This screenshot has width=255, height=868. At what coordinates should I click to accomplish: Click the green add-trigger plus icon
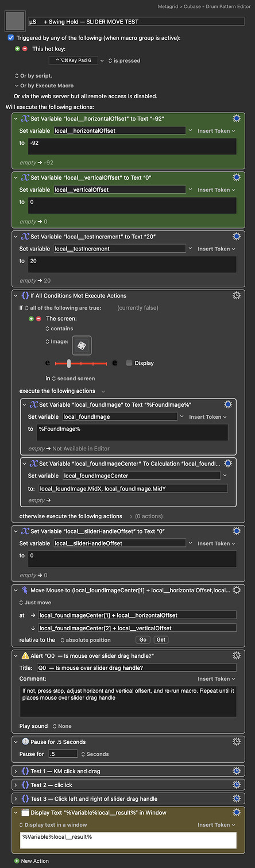(x=17, y=49)
